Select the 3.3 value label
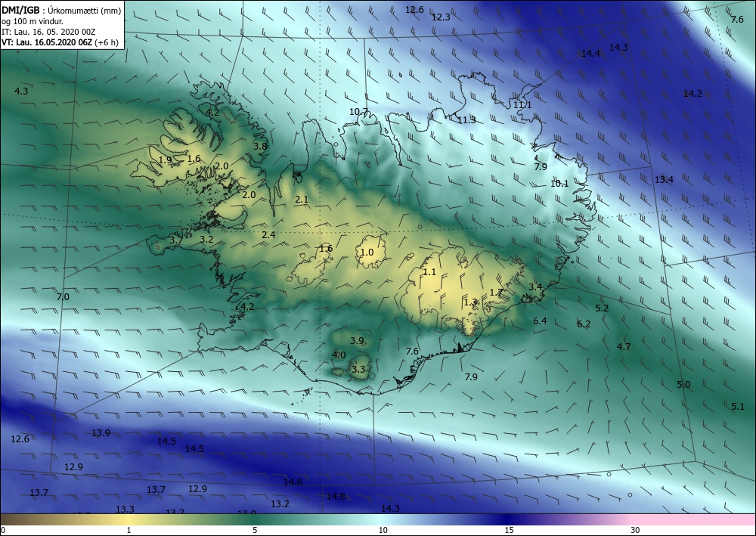This screenshot has height=536, width=756. (x=358, y=370)
